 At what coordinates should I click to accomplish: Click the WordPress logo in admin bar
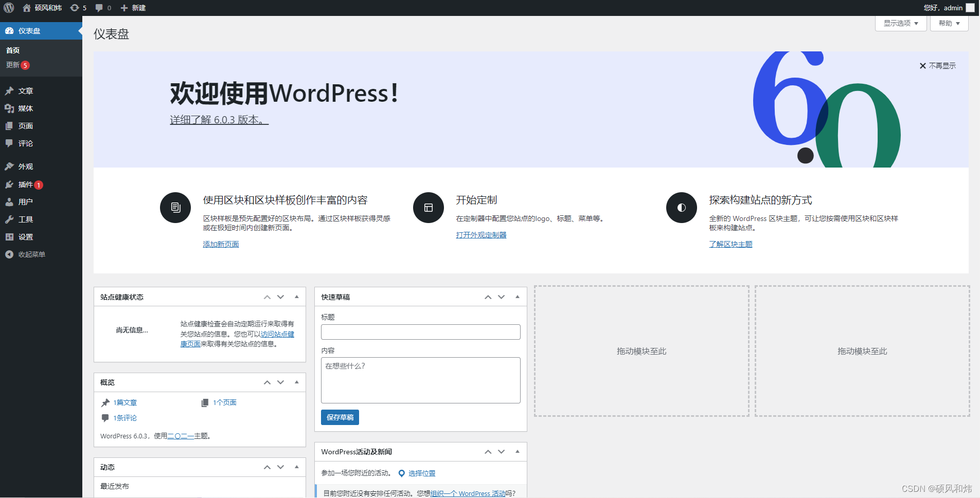pos(9,8)
